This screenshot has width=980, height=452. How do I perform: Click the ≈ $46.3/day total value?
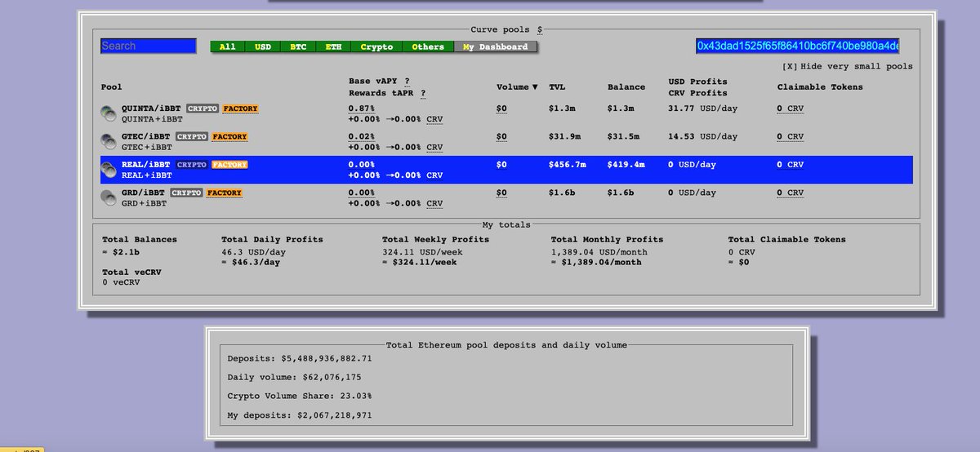[252, 264]
